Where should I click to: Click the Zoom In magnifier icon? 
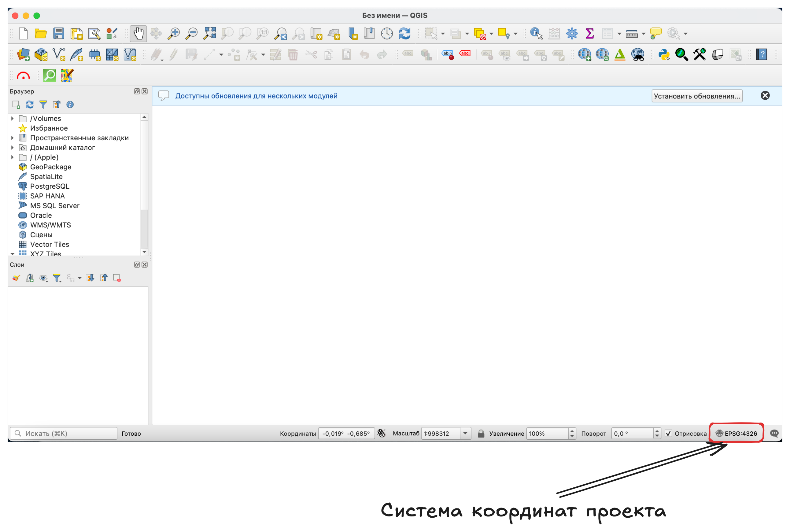coord(174,33)
